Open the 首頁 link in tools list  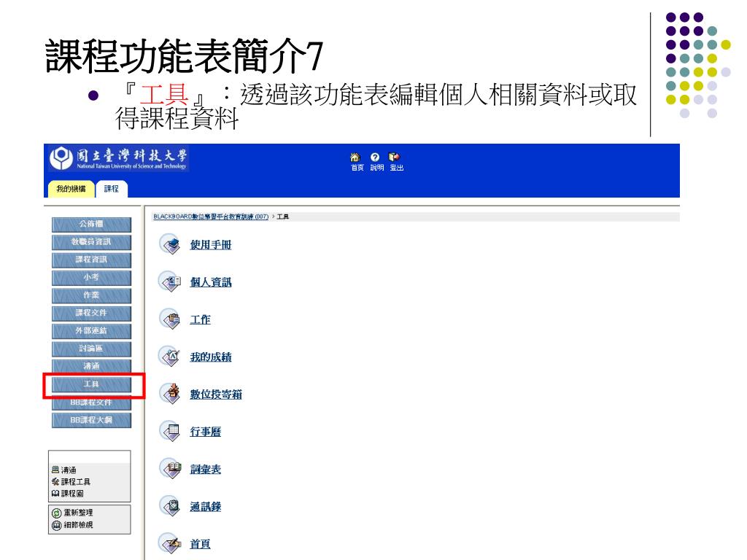tap(200, 544)
